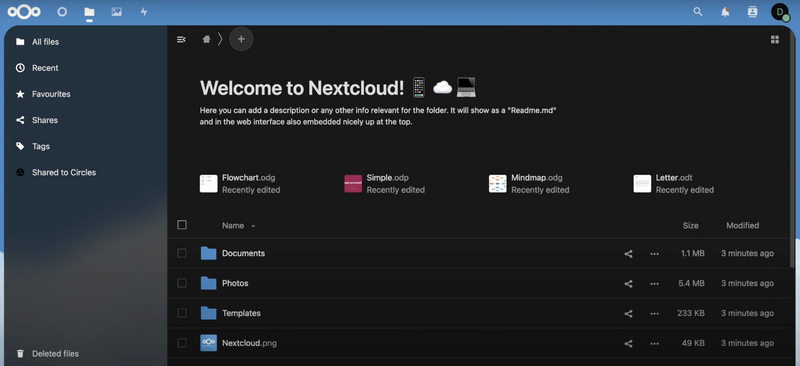
Task: Open the Documents folder
Action: (x=243, y=253)
